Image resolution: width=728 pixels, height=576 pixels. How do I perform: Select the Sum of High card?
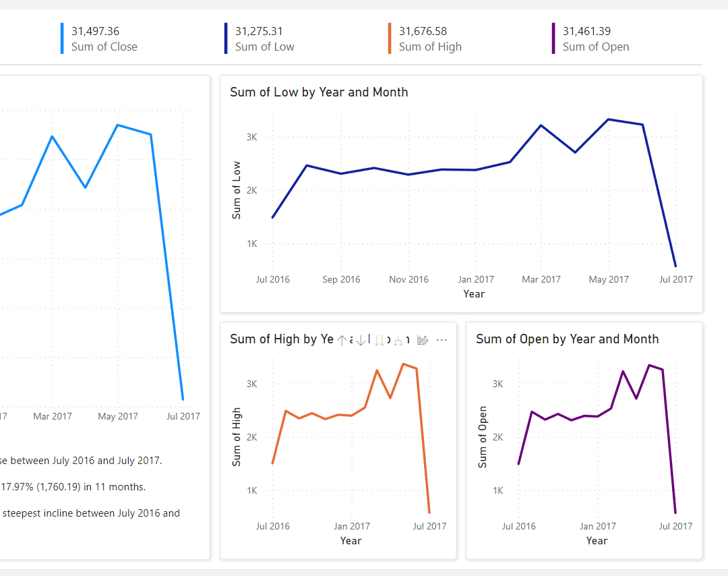click(x=429, y=38)
